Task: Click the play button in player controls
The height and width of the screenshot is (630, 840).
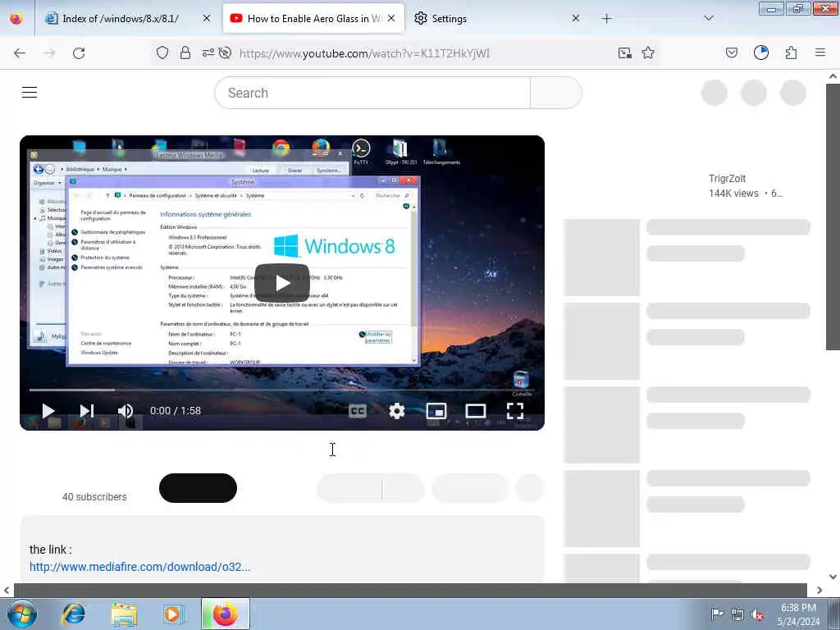Action: (48, 411)
